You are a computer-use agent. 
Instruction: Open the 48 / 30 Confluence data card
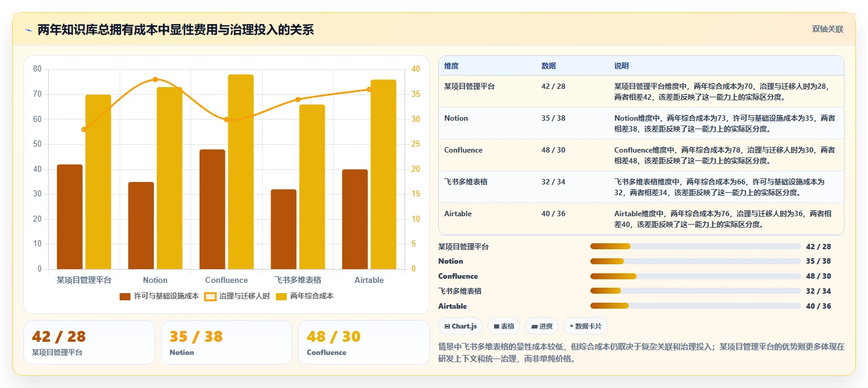[364, 342]
